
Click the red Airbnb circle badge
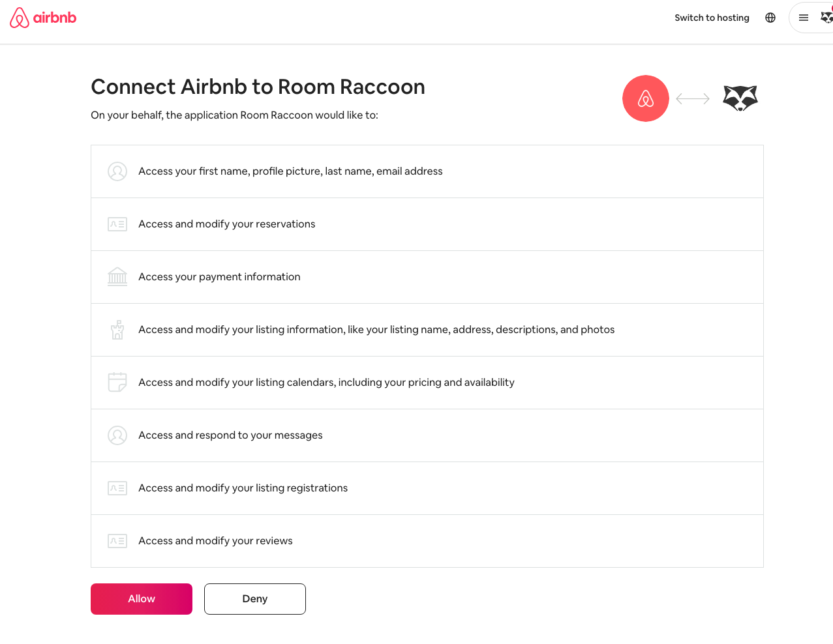646,98
